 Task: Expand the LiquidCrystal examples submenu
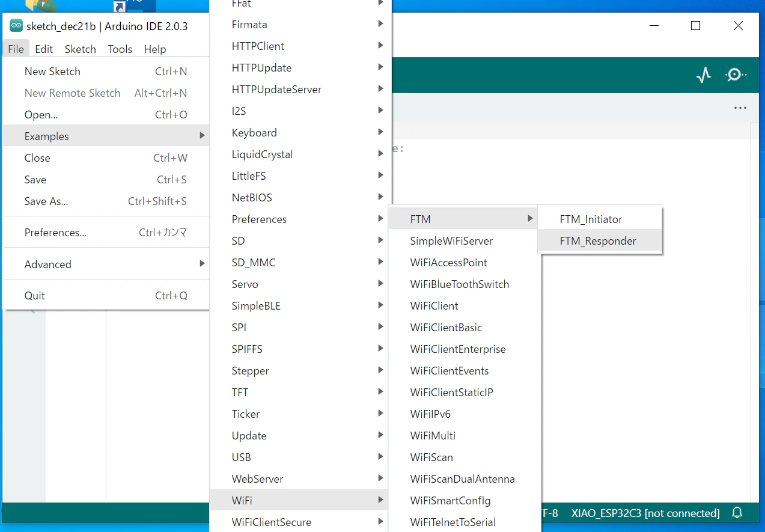(300, 154)
